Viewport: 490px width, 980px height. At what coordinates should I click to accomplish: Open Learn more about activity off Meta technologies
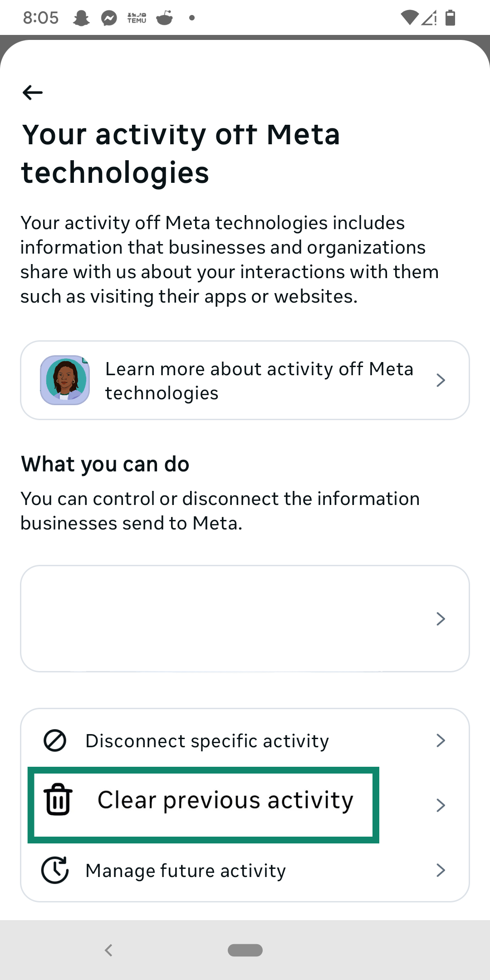pyautogui.click(x=245, y=380)
